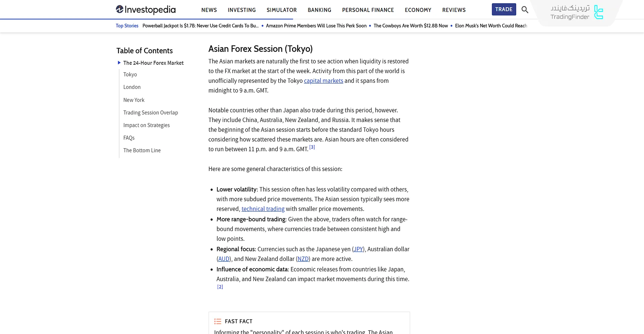Click the Investopedia logo
644x334 pixels.
[x=146, y=10]
